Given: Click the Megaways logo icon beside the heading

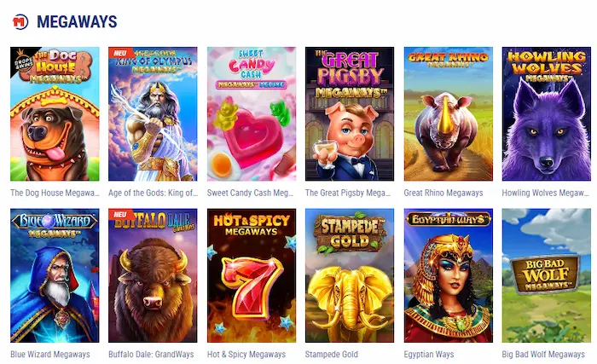Looking at the screenshot, I should point(20,21).
